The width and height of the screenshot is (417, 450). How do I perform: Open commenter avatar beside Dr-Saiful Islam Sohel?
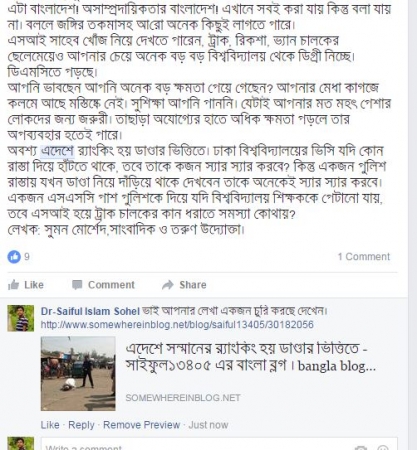[x=21, y=318]
